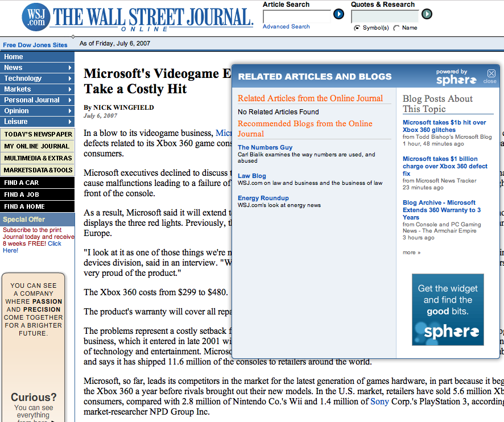The image size is (504, 422).
Task: Click the author name NICK WINGFIELD
Action: [x=123, y=107]
